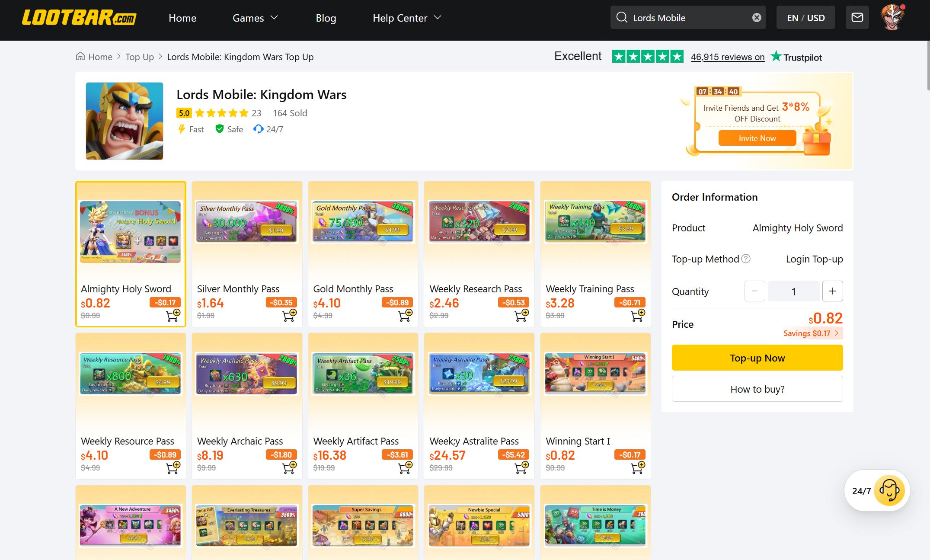Open the EN / USD language currency selector

pyautogui.click(x=806, y=18)
